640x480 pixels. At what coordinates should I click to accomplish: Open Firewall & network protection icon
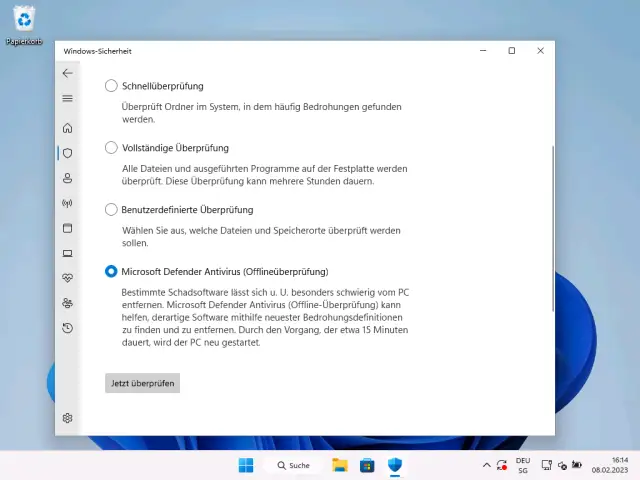(68, 203)
